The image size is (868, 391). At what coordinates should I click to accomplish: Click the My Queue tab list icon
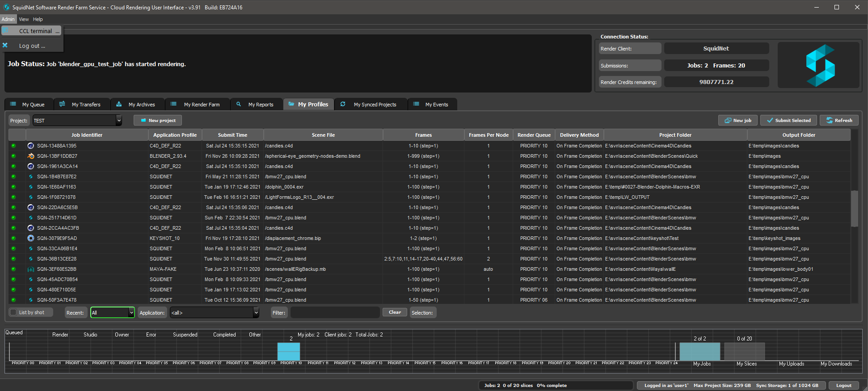tap(13, 104)
